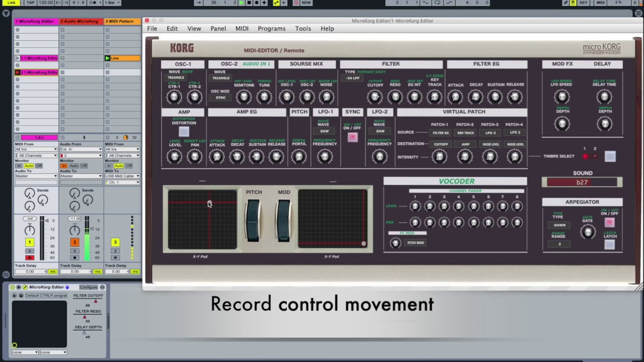Screen dimensions: 644x362
Task: Click the MOD FX LFO SPEED knob
Action: coord(561,97)
